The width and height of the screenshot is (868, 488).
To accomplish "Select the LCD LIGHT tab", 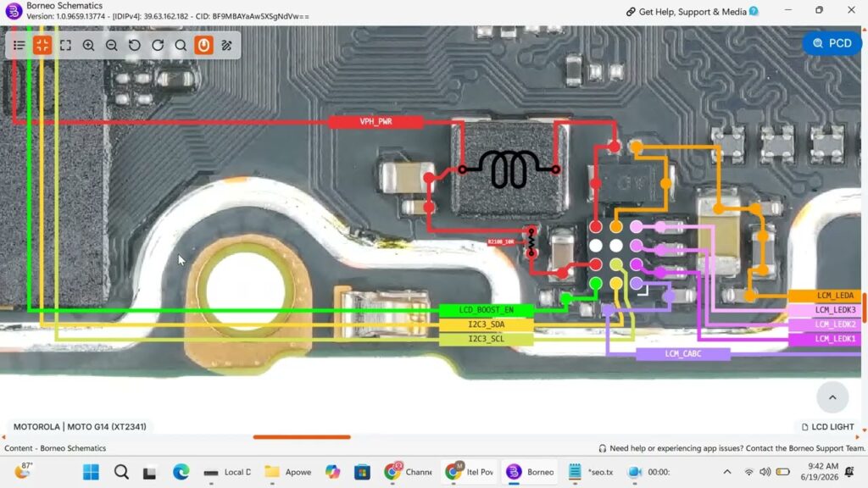I will click(827, 427).
